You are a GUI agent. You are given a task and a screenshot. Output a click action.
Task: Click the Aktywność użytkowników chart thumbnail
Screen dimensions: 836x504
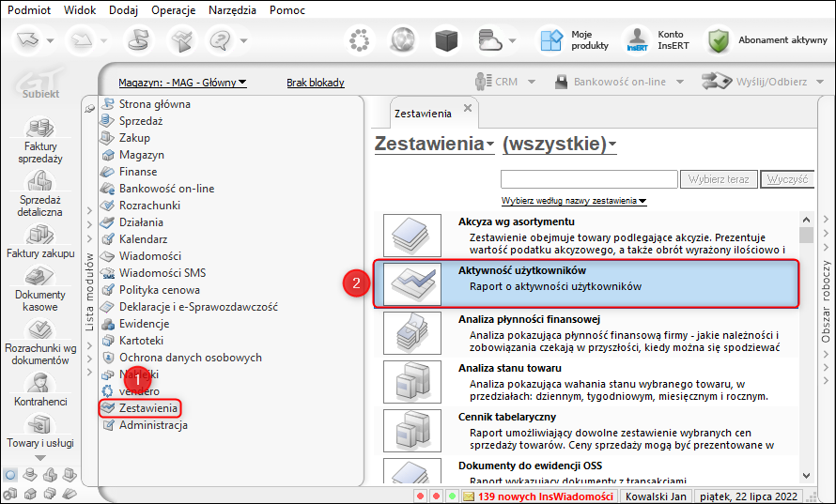coord(412,284)
